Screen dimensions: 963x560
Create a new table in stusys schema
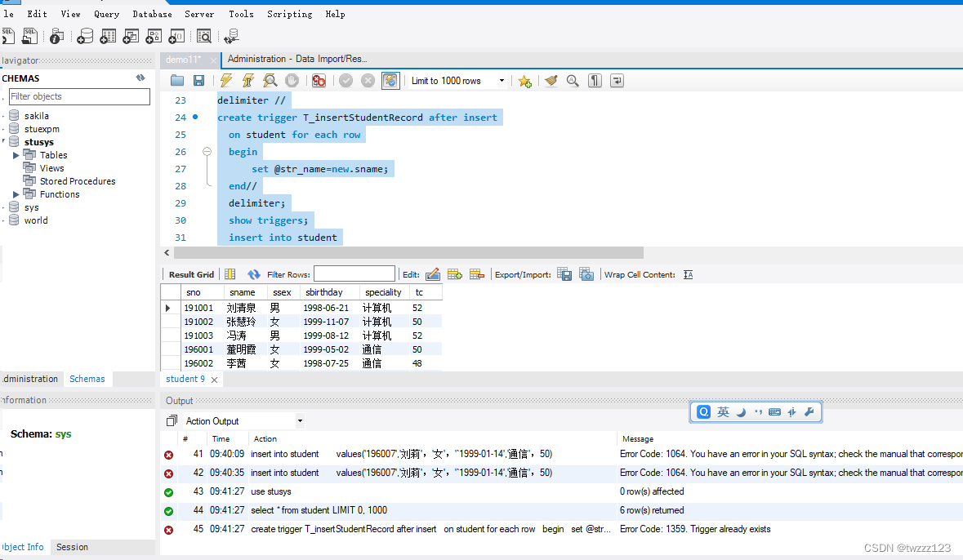click(107, 36)
